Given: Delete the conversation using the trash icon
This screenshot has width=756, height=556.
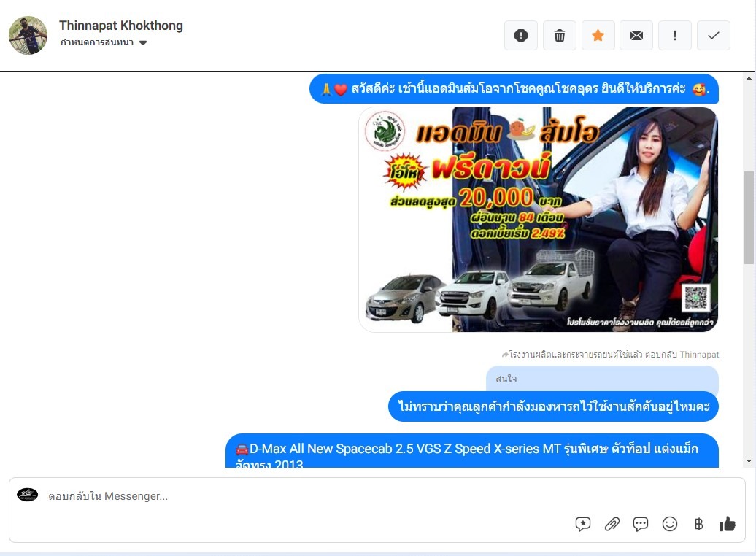Looking at the screenshot, I should point(559,35).
